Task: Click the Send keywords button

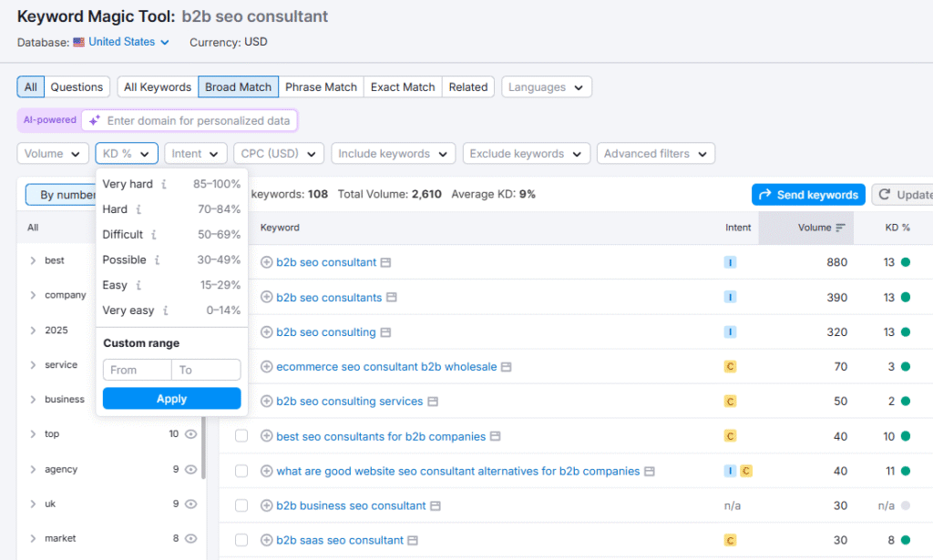Action: [807, 195]
